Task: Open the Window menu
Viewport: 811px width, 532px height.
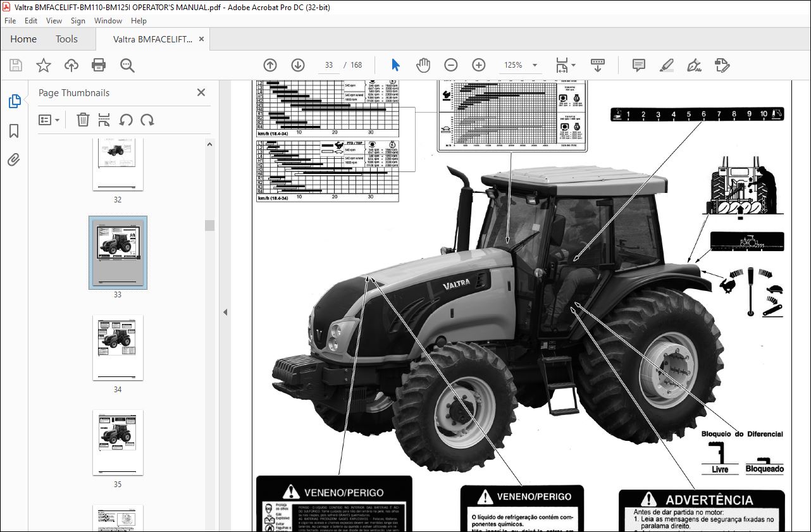Action: [x=108, y=21]
